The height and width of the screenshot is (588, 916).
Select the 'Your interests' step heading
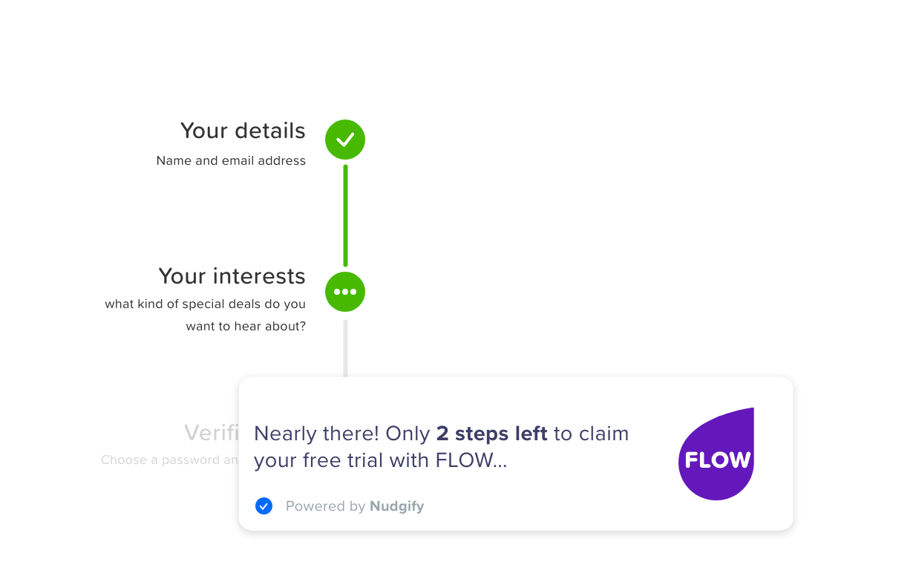(232, 276)
